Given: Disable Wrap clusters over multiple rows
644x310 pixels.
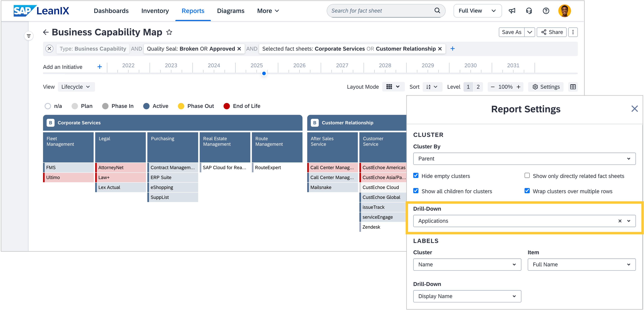Looking at the screenshot, I should click(527, 191).
